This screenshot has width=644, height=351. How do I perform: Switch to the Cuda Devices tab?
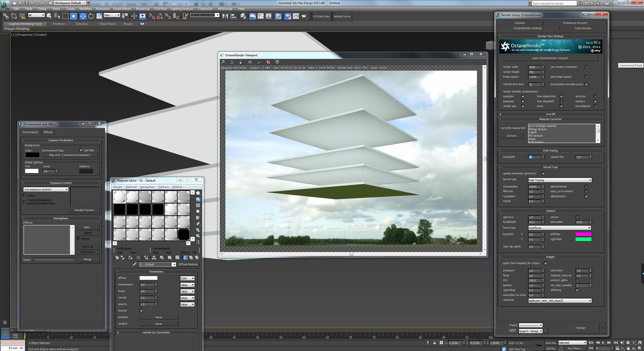tap(582, 28)
